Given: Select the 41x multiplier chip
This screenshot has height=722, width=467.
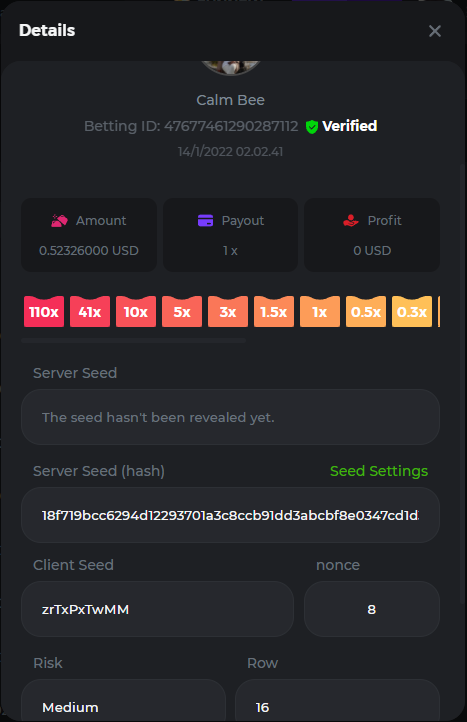Looking at the screenshot, I should [x=90, y=312].
